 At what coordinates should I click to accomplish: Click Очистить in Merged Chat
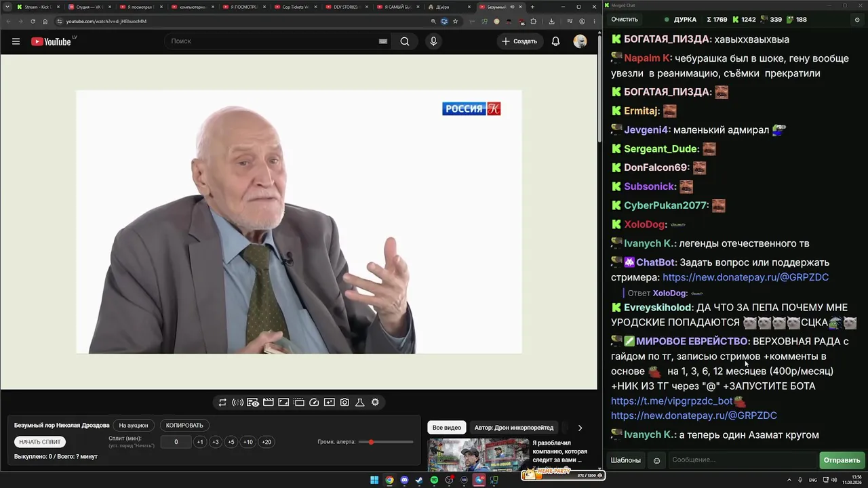[x=625, y=20]
